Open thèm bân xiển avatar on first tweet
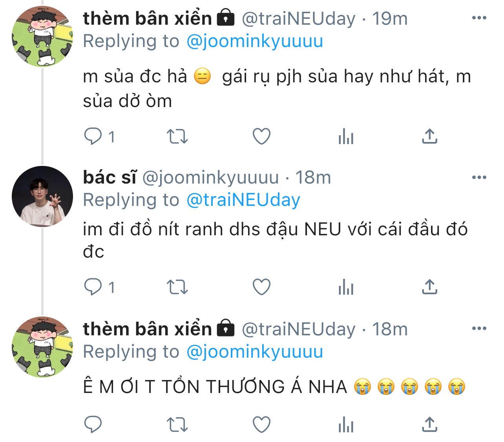The width and height of the screenshot is (504, 442). tap(42, 37)
